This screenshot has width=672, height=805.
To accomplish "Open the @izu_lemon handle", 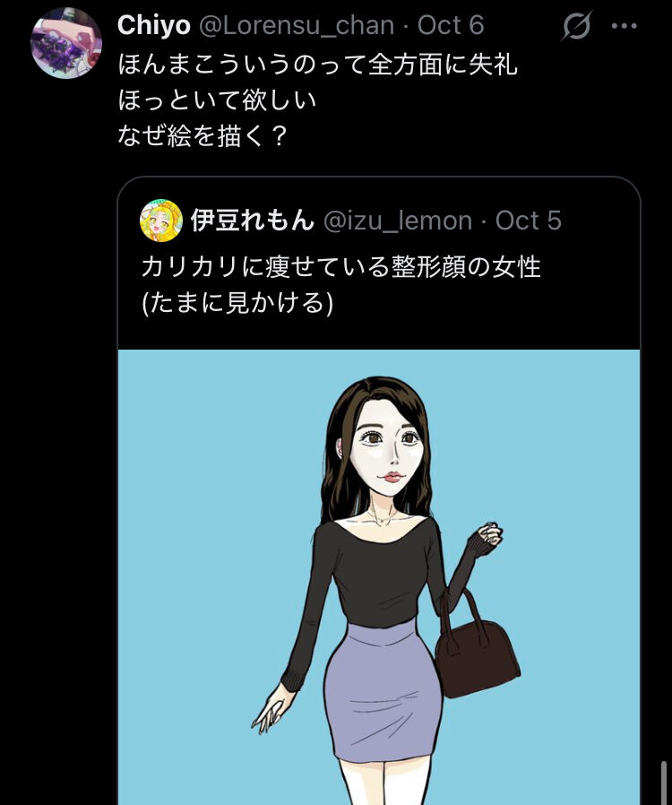I will coord(398,221).
